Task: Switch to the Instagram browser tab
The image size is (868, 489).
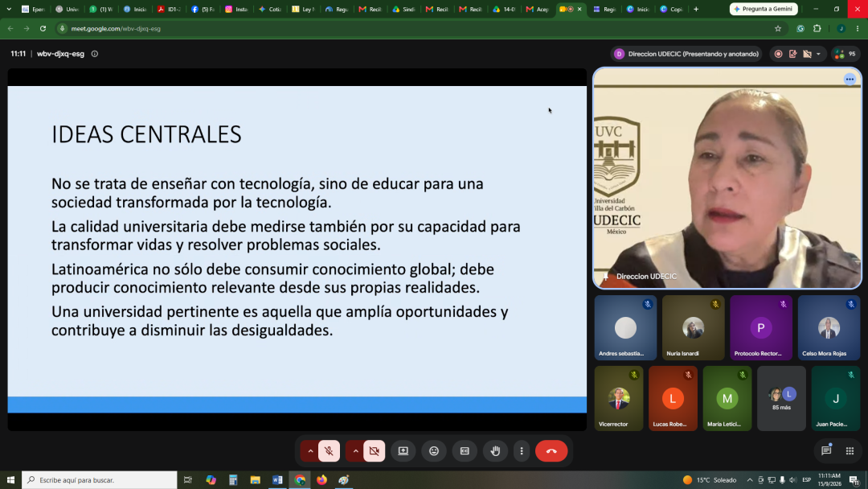Action: pos(237,9)
